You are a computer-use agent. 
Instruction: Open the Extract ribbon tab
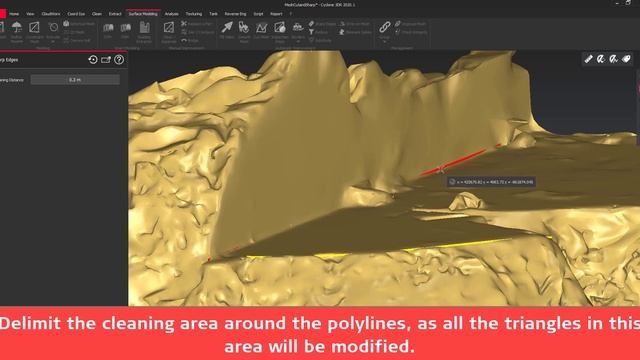click(115, 14)
